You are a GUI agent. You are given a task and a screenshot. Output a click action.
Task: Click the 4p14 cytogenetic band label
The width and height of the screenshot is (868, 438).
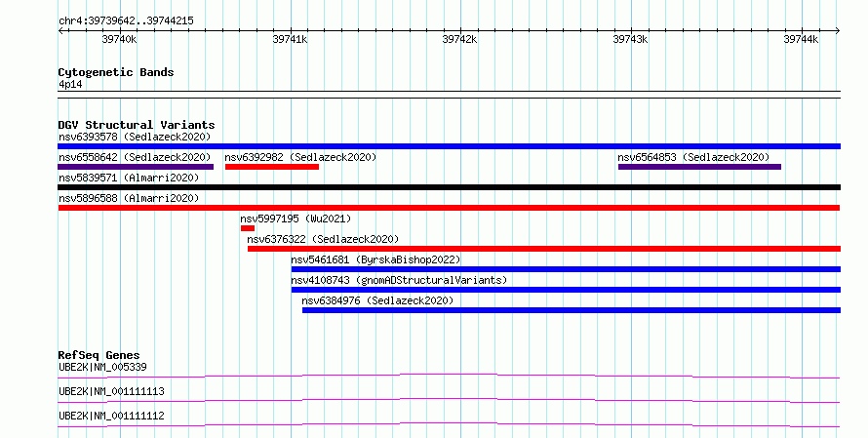click(x=70, y=85)
